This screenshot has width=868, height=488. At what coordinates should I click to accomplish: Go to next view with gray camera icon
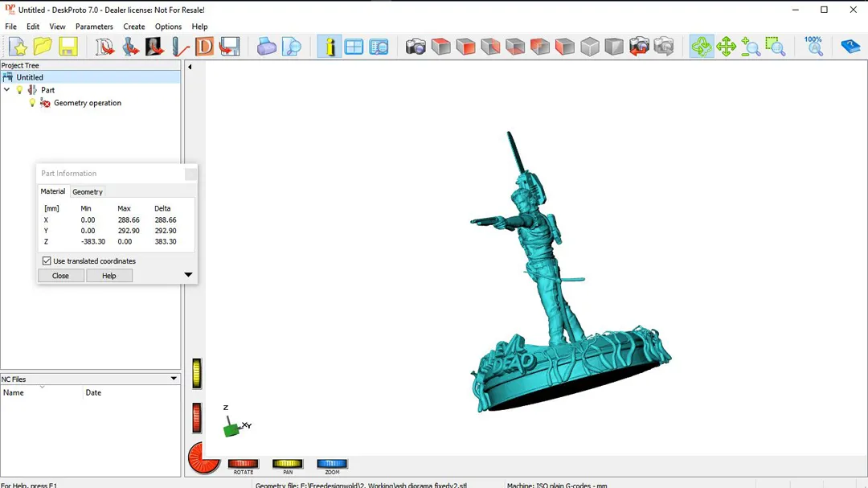pos(664,47)
